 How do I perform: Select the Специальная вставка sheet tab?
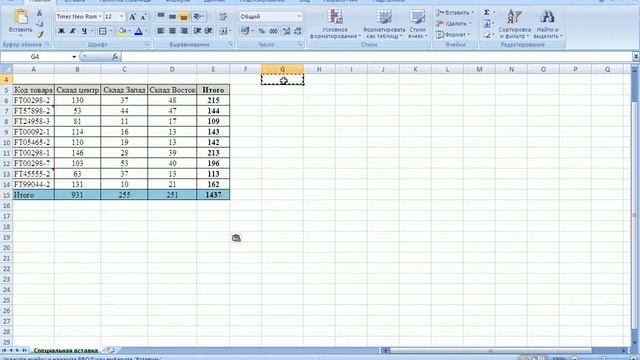pyautogui.click(x=66, y=351)
